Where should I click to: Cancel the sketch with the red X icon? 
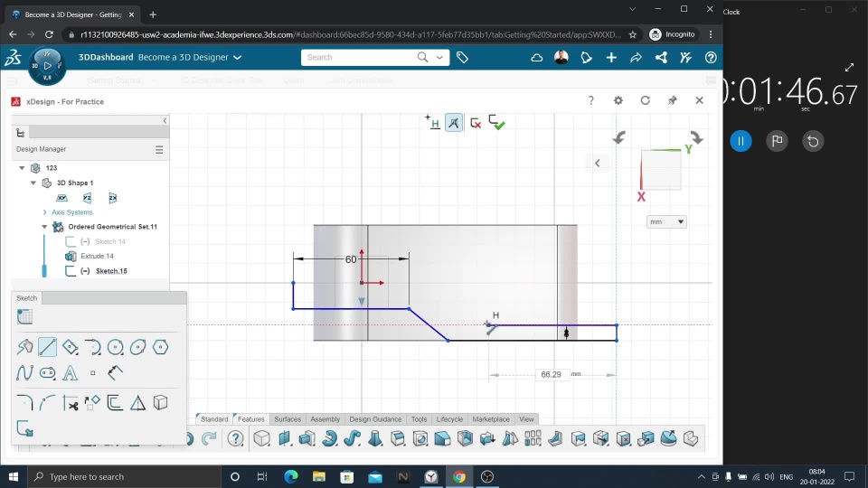coord(475,123)
